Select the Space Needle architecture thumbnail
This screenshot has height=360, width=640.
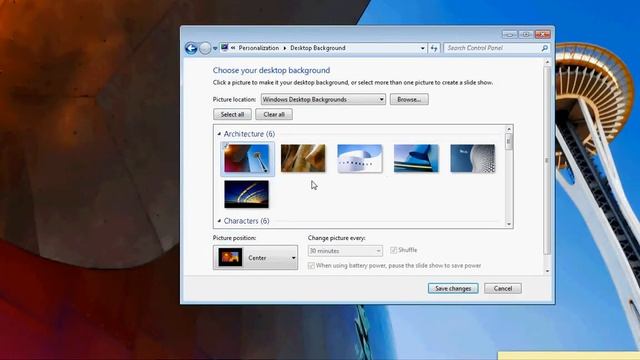click(x=247, y=159)
